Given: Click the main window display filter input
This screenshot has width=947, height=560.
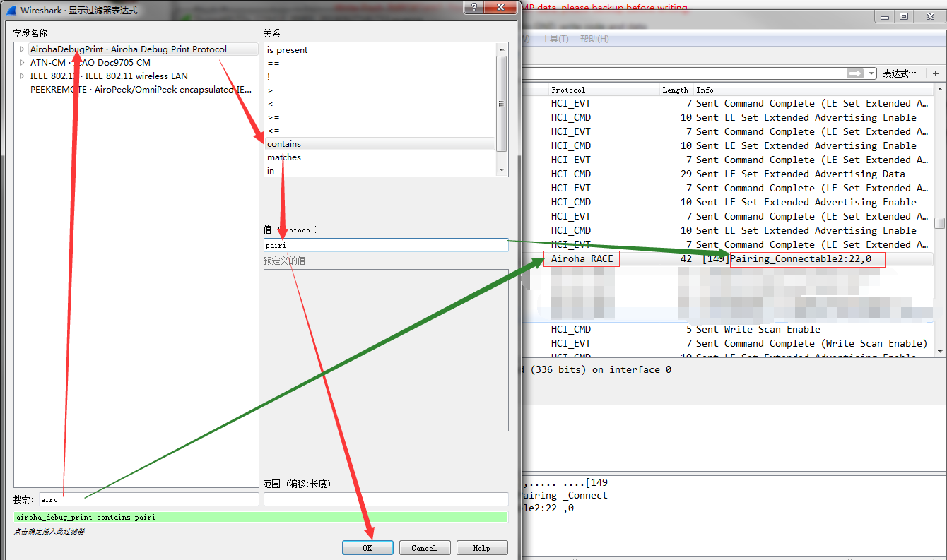Looking at the screenshot, I should click(684, 73).
